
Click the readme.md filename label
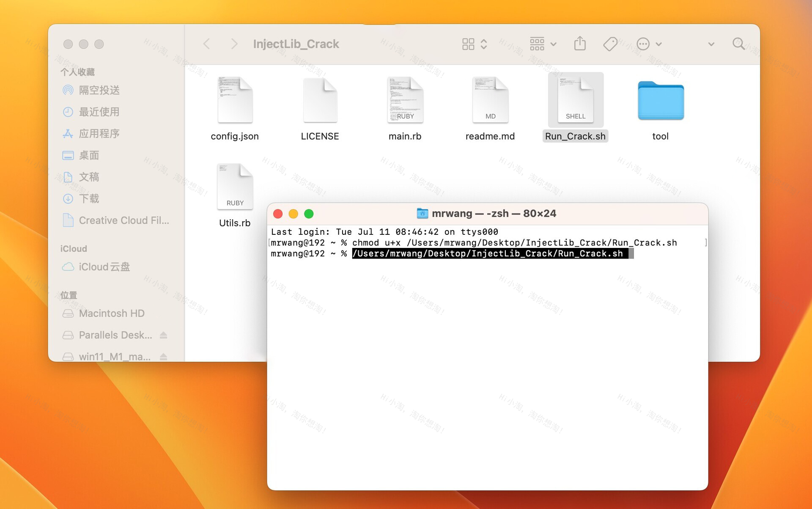[490, 136]
